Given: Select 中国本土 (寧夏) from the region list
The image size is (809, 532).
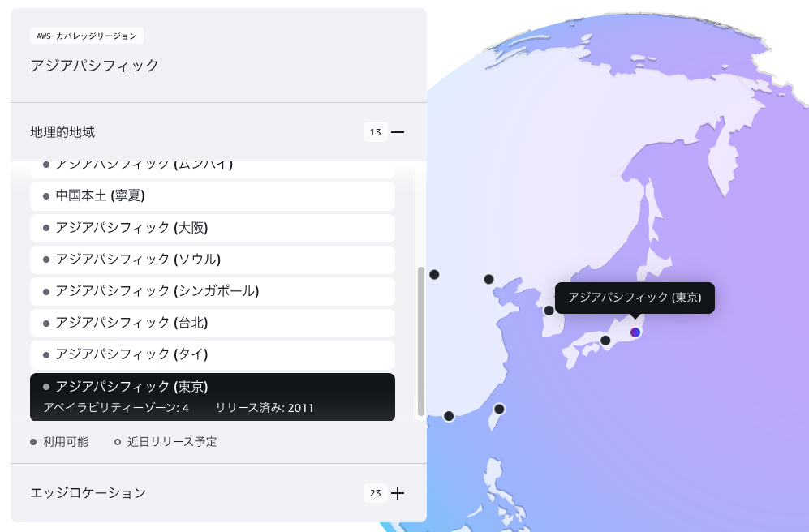Looking at the screenshot, I should (213, 195).
